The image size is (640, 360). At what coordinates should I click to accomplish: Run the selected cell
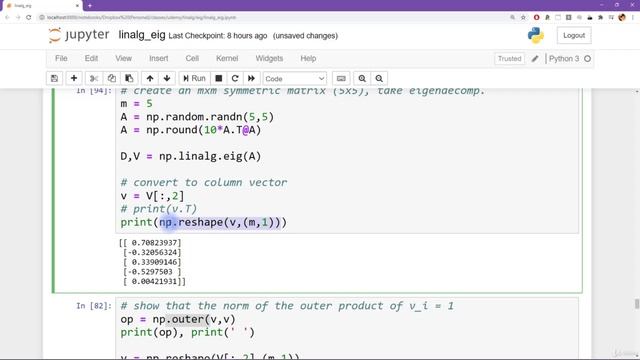(194, 78)
